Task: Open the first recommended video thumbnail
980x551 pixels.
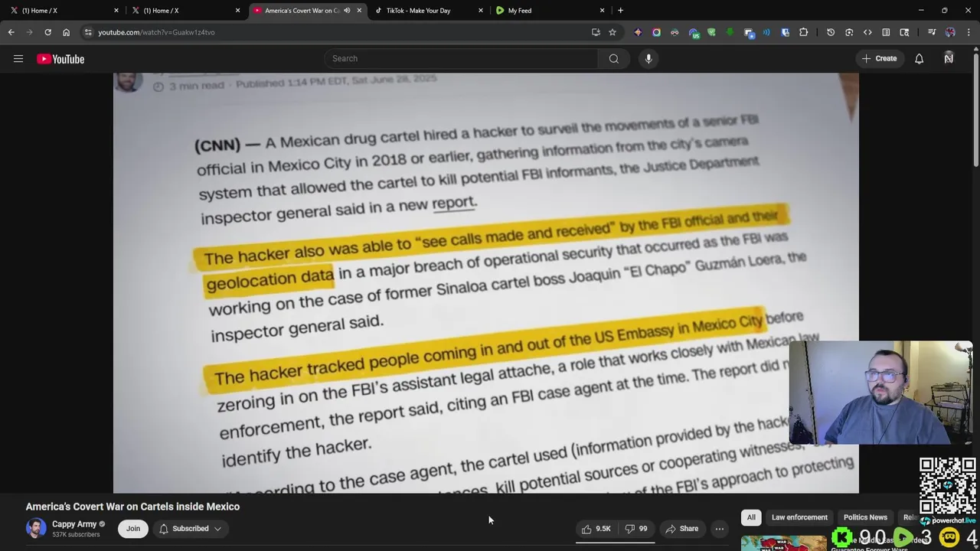Action: (783, 543)
